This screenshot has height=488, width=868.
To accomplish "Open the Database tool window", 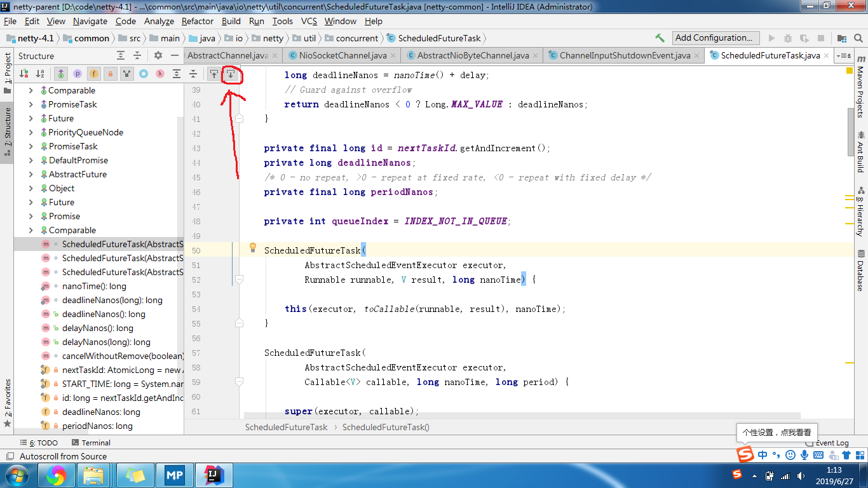I will (861, 270).
